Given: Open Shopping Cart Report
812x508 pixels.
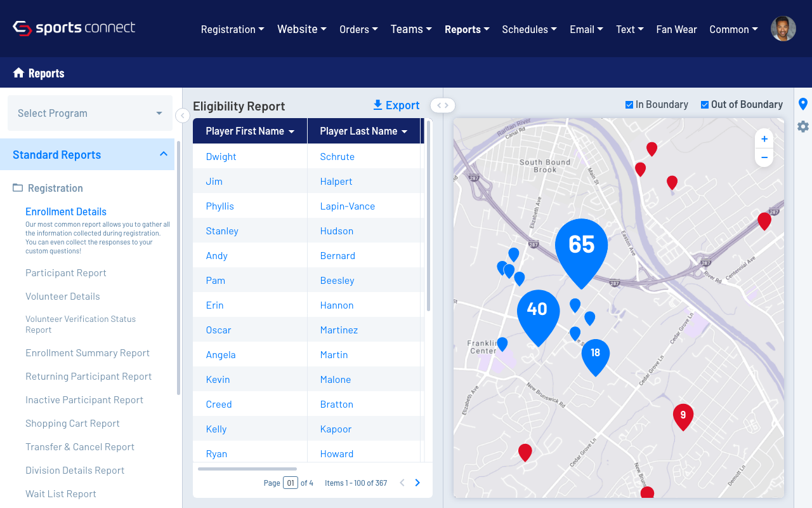Looking at the screenshot, I should (72, 423).
